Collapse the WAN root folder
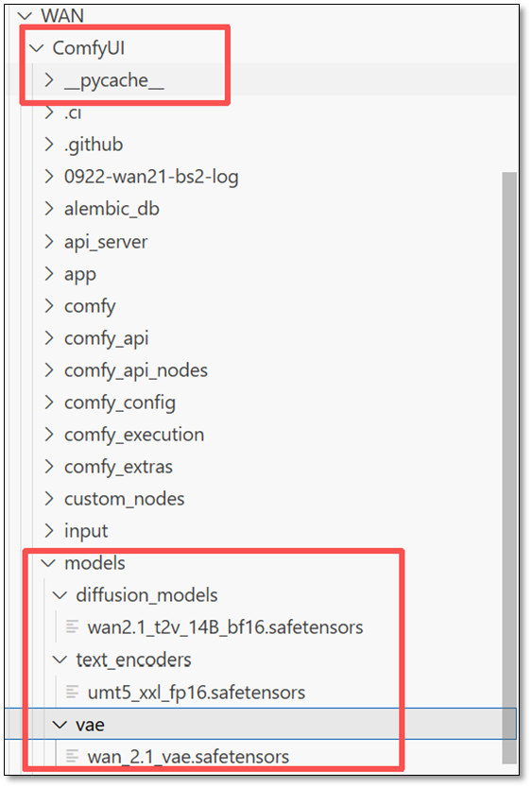The width and height of the screenshot is (532, 788). tap(26, 17)
